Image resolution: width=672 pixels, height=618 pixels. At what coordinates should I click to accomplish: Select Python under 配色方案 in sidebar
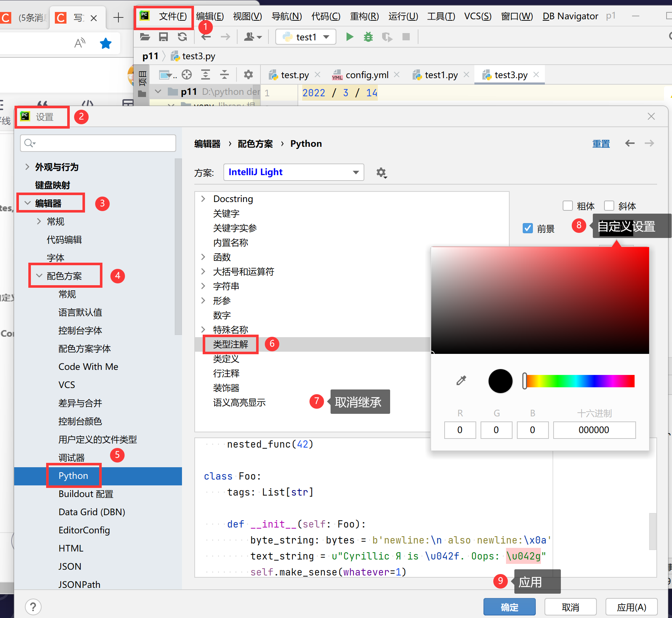[73, 476]
